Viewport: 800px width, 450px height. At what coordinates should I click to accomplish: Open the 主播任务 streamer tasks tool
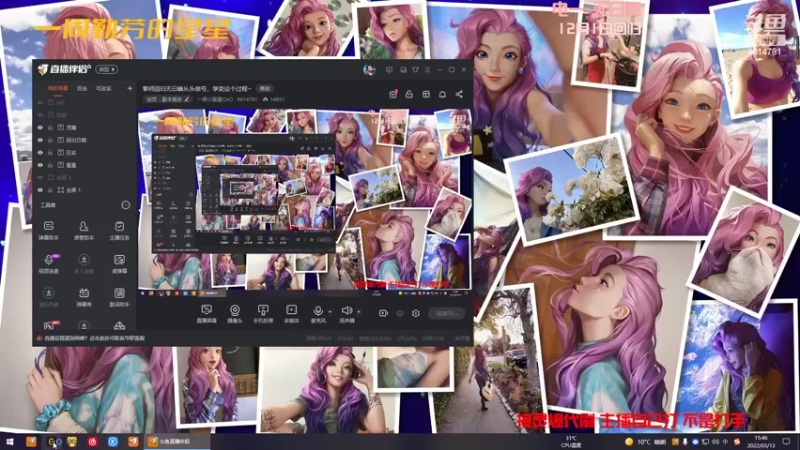click(x=119, y=230)
